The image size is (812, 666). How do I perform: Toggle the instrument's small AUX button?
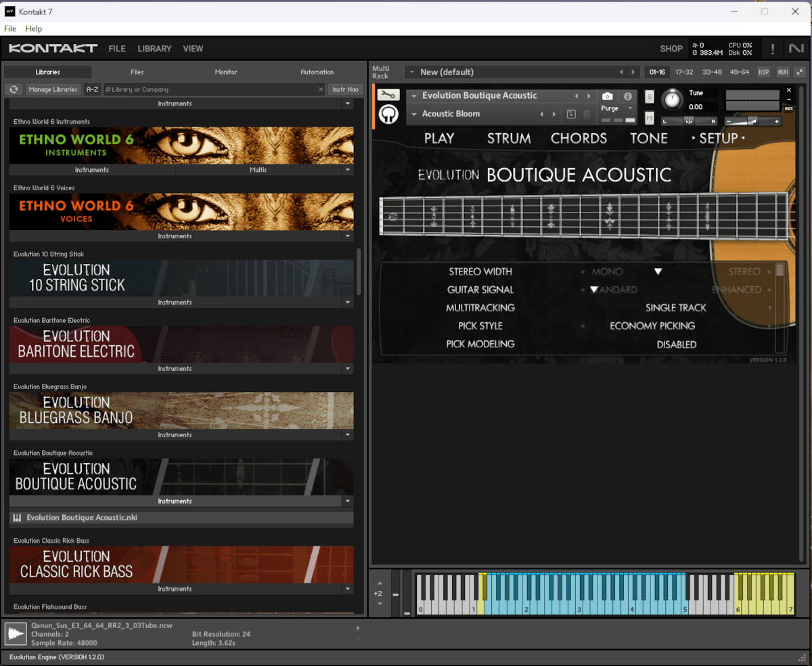click(x=788, y=108)
